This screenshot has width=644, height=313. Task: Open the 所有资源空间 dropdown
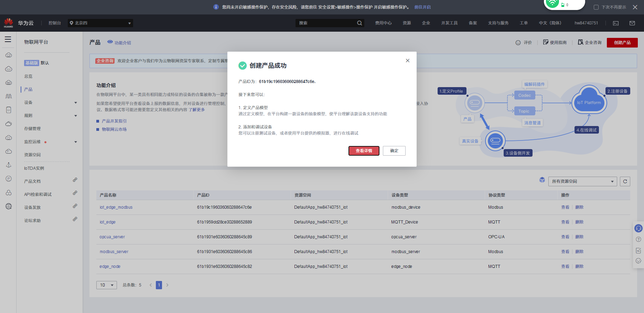[583, 181]
